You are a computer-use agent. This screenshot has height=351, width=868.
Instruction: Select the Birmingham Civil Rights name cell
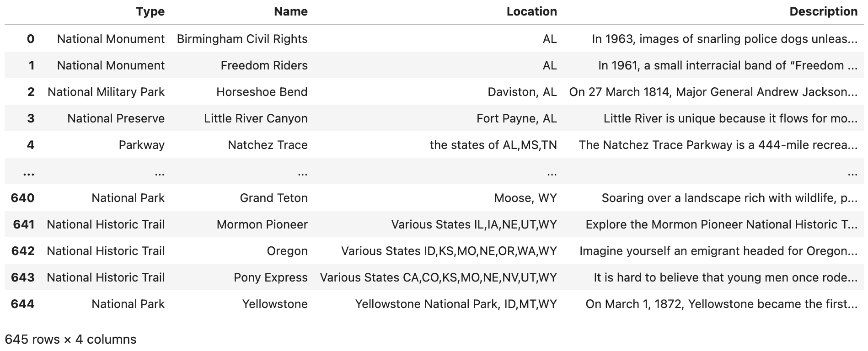(x=242, y=39)
